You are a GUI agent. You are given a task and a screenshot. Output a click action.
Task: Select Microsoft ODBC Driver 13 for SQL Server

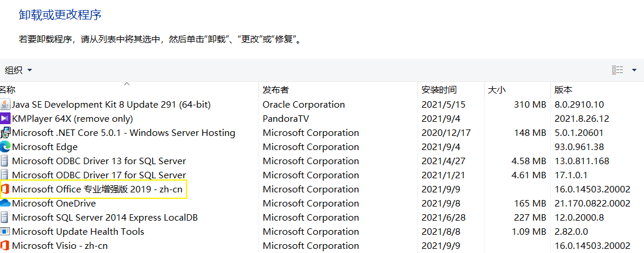[x=99, y=161]
